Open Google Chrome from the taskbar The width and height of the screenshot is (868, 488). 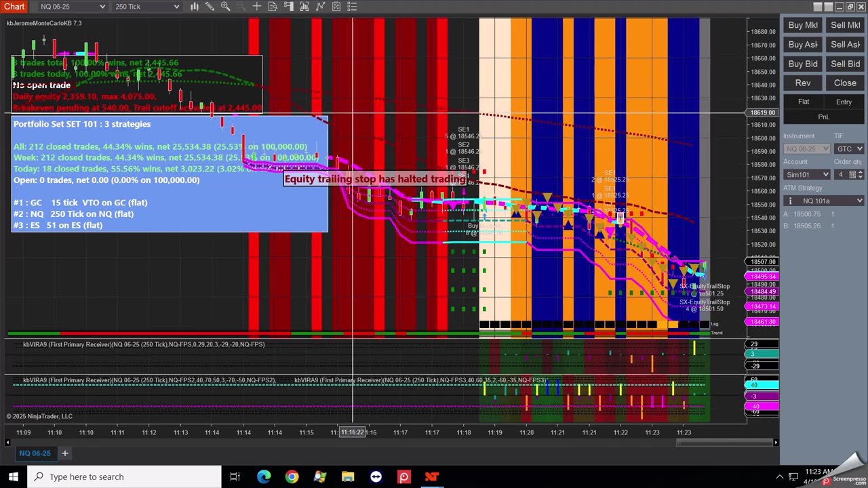coord(292,476)
